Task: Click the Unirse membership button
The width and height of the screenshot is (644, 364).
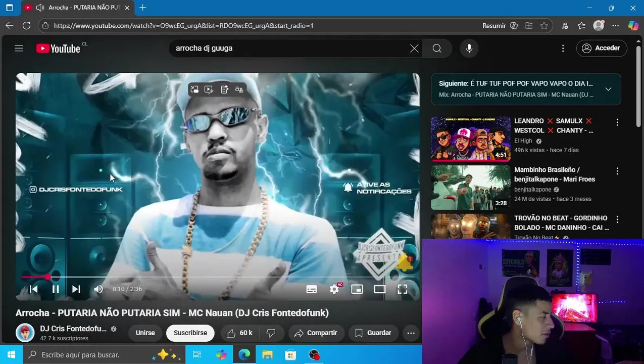Action: [145, 333]
